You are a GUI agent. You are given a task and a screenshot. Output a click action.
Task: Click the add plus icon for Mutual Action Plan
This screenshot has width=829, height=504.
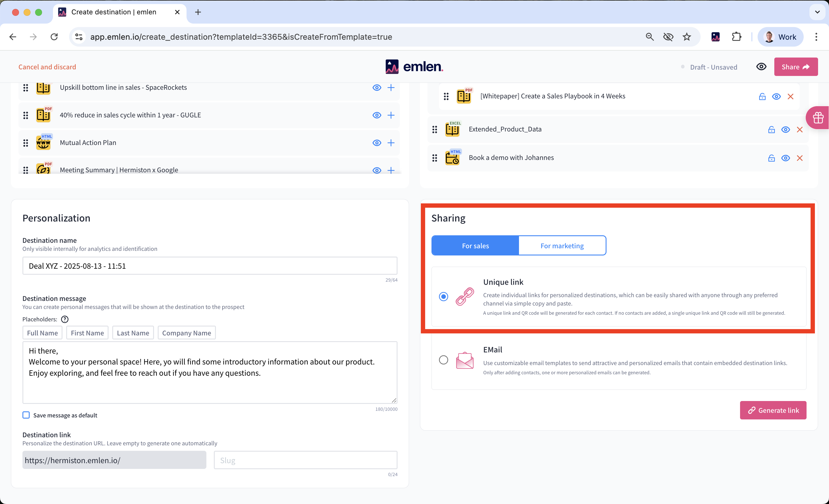(391, 143)
